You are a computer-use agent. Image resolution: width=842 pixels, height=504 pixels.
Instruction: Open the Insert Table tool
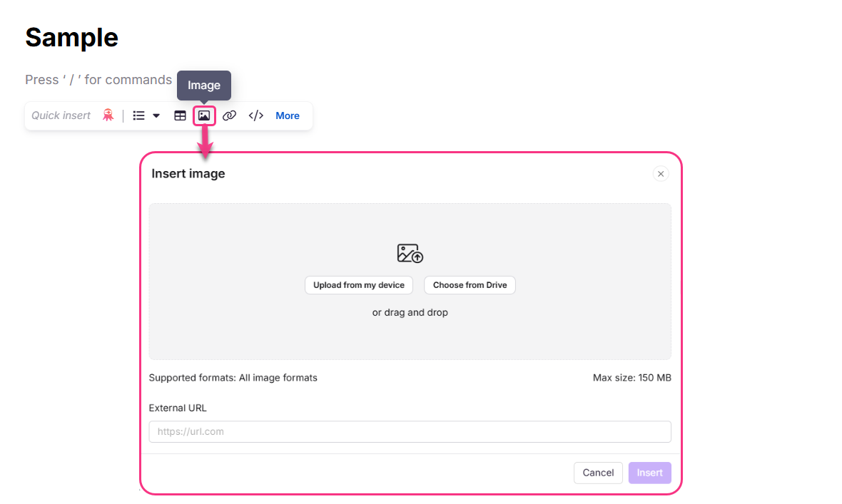pyautogui.click(x=180, y=115)
